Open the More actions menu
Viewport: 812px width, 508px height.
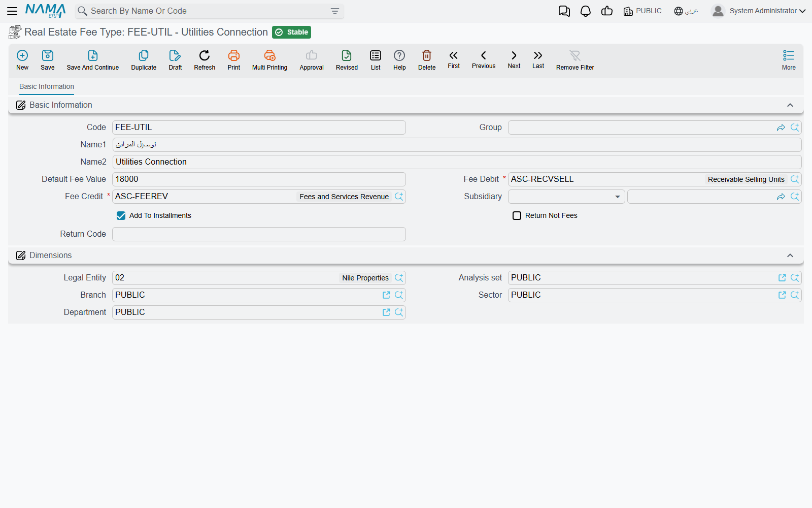pos(789,60)
